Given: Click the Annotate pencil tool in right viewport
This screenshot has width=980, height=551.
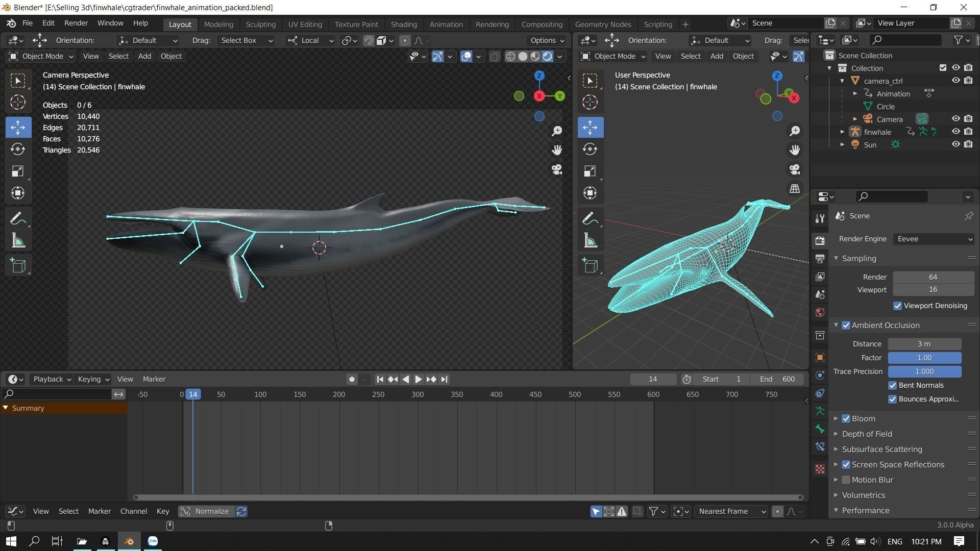Looking at the screenshot, I should click(x=590, y=219).
